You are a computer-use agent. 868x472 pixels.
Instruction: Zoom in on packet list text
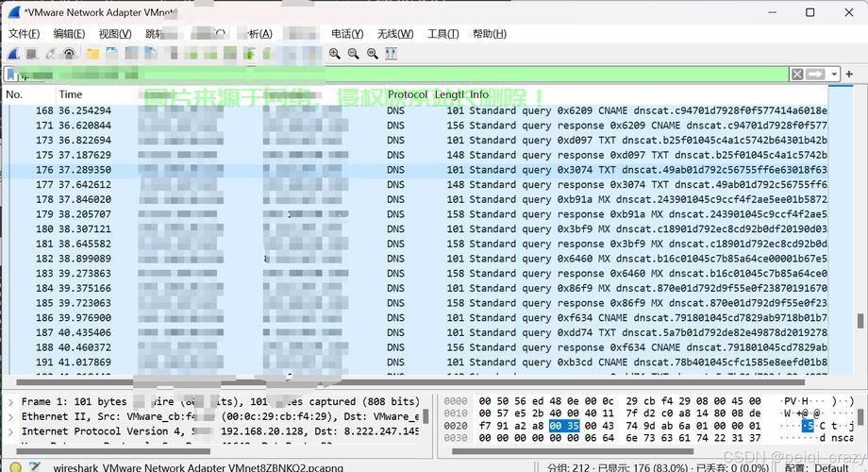(334, 54)
